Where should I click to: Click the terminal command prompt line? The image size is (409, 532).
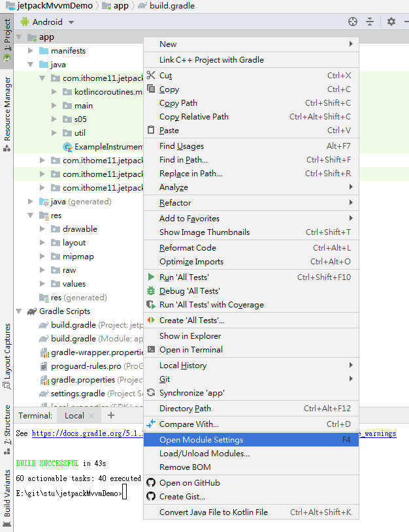tap(71, 493)
